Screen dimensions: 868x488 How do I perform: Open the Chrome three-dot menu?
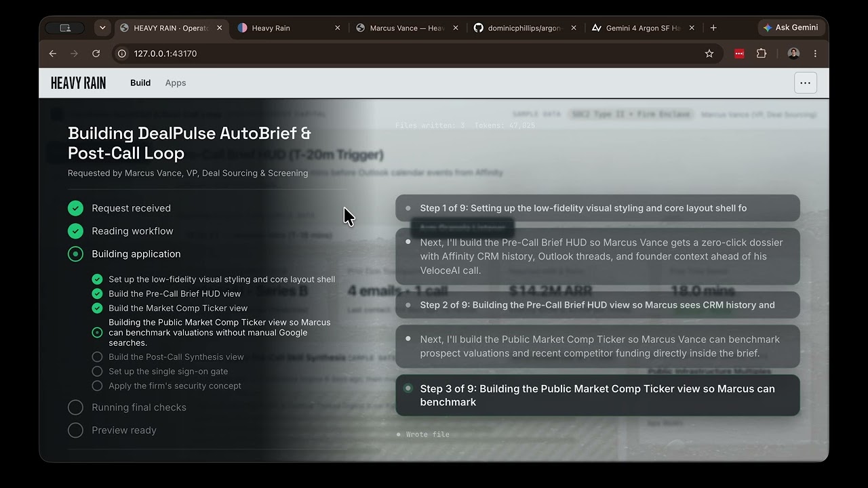click(x=815, y=54)
